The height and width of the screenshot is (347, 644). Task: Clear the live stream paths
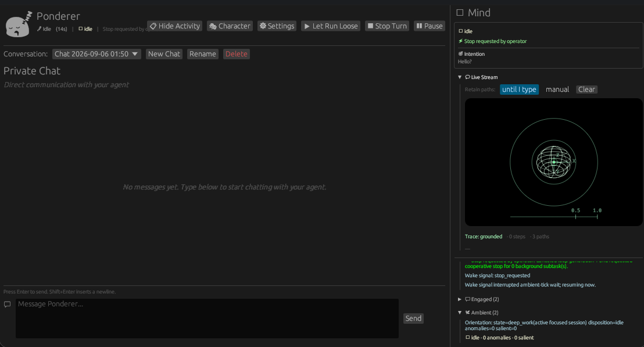click(586, 90)
